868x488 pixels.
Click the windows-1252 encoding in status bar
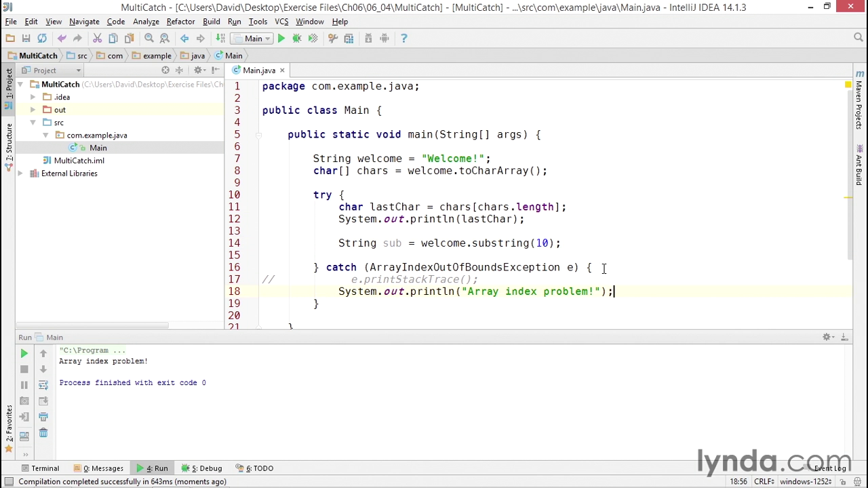[806, 482]
